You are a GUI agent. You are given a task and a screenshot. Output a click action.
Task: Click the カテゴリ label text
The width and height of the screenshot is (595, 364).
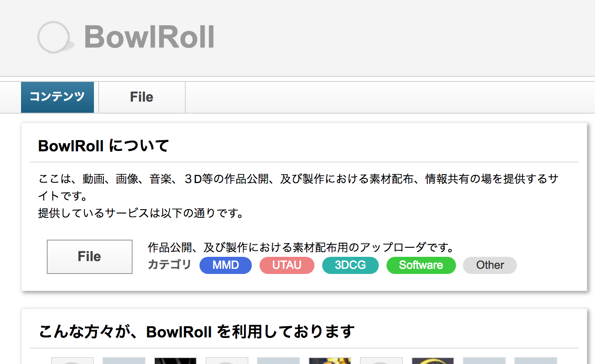[169, 265]
